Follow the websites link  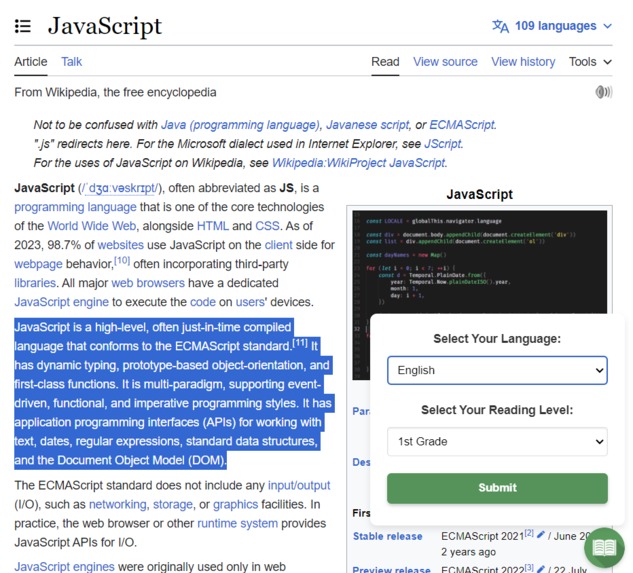point(121,245)
